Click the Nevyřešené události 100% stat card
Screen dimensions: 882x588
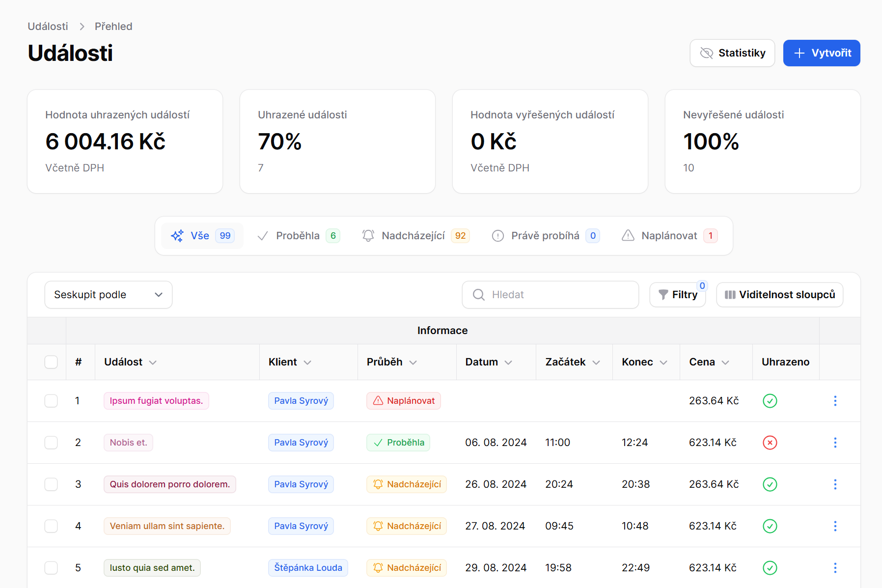click(763, 141)
